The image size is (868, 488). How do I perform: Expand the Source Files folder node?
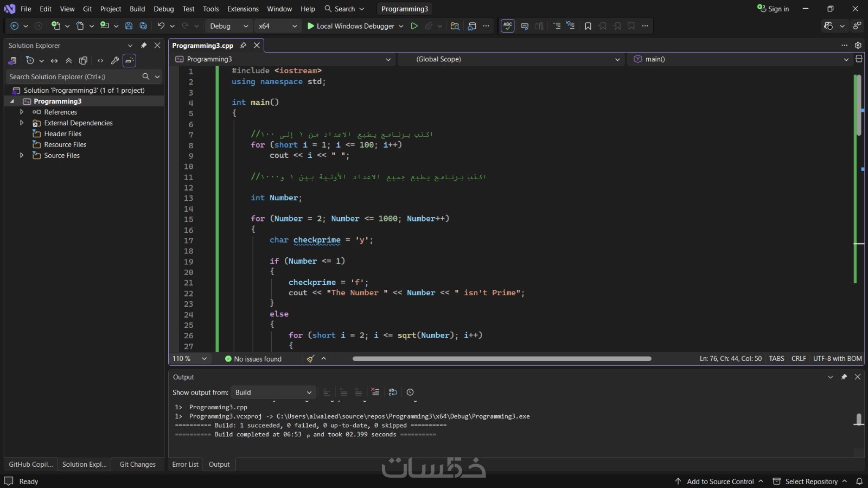22,155
